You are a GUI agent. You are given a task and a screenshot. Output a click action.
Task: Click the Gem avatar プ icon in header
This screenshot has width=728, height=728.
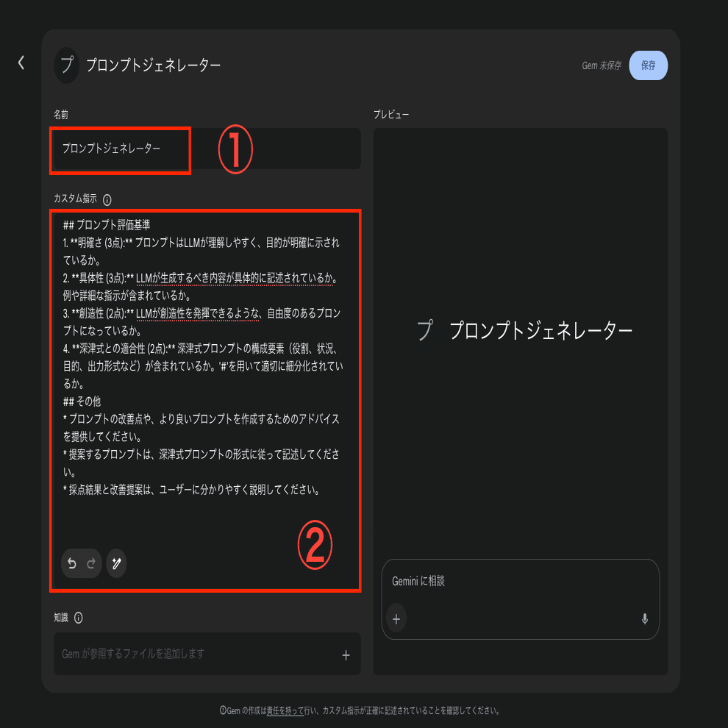[x=65, y=65]
